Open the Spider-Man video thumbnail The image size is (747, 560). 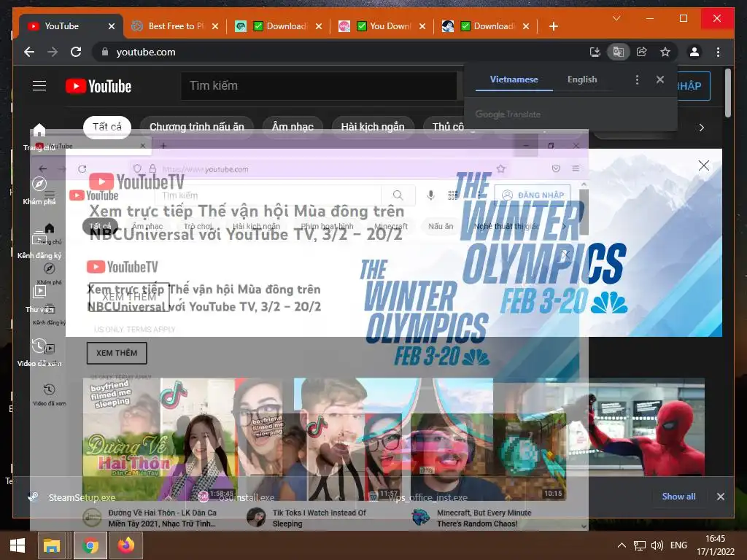(x=636, y=427)
